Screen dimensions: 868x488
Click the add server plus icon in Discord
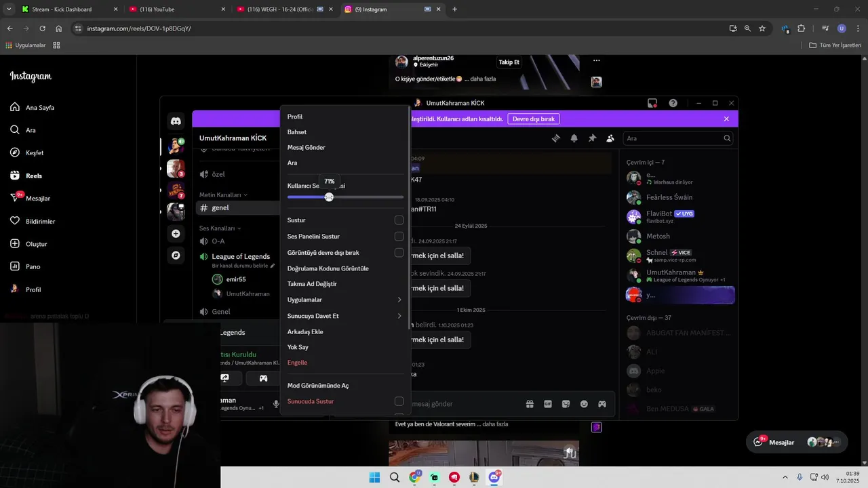[x=176, y=233]
